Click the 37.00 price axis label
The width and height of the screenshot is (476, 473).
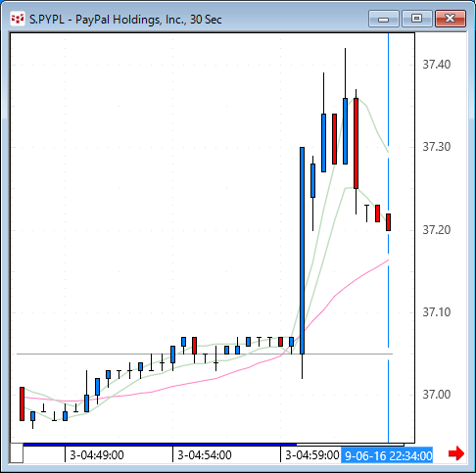[x=437, y=395]
